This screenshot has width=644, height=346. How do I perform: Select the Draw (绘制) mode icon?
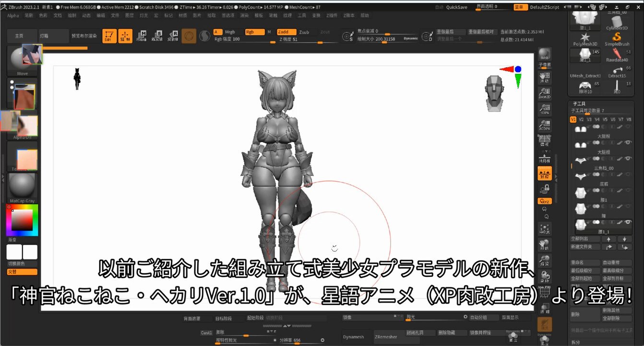(x=125, y=37)
